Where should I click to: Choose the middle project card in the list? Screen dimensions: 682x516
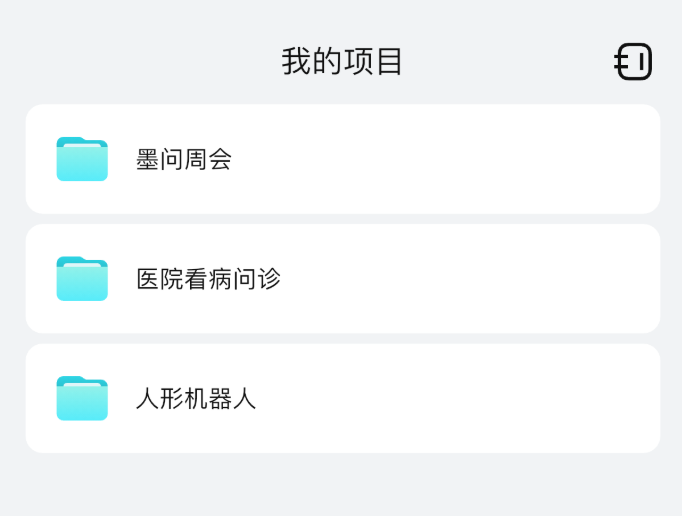pos(343,278)
